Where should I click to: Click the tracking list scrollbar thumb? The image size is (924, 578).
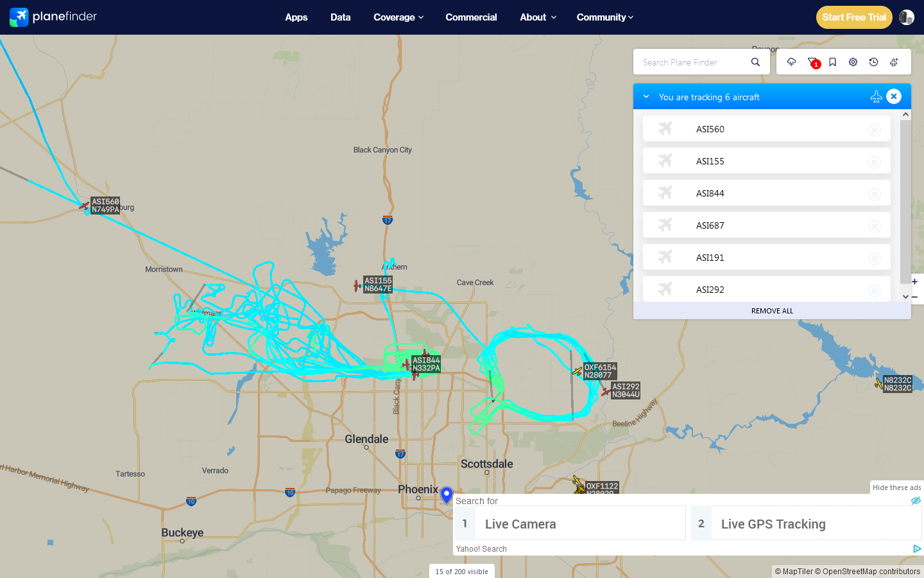[905, 201]
